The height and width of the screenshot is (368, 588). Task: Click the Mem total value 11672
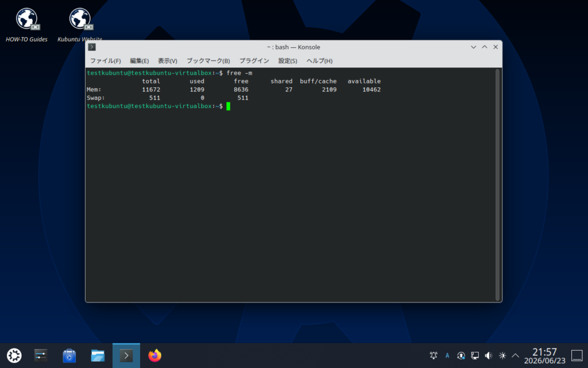151,89
